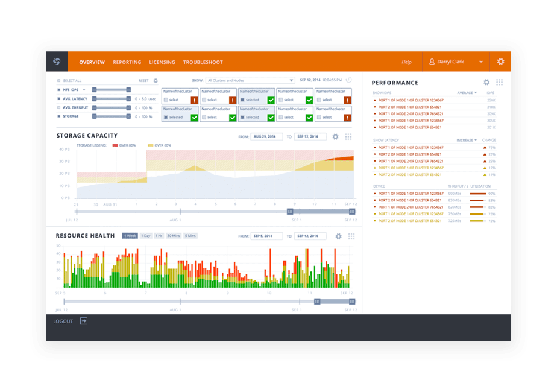The width and height of the screenshot is (557, 392).
Task: Click yellow triangle next to 19% change
Action: pos(485,168)
